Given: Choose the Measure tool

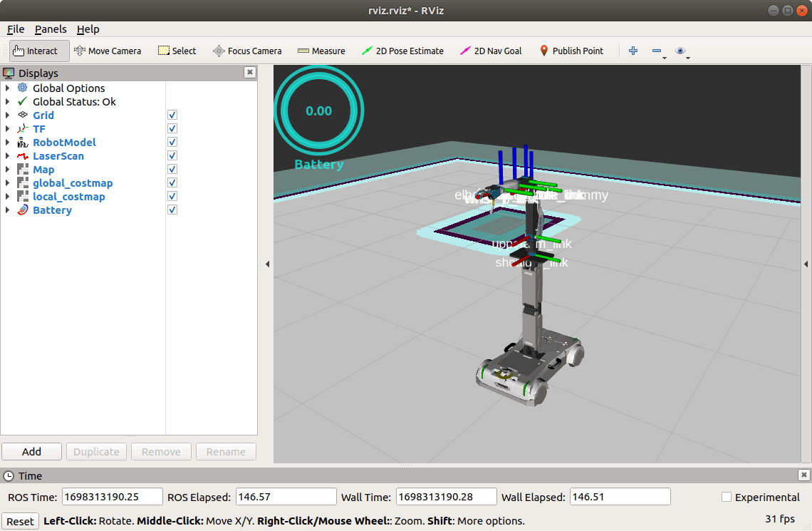Looking at the screenshot, I should (321, 51).
